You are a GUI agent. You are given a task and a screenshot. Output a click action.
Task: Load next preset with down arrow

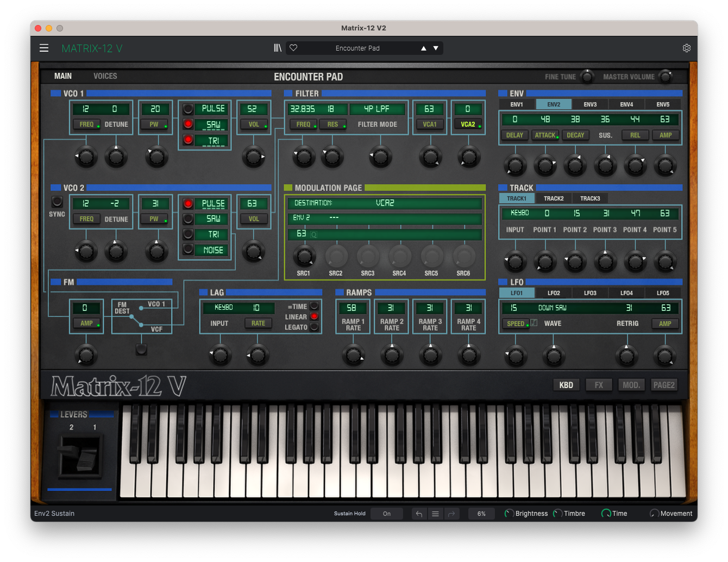(436, 48)
